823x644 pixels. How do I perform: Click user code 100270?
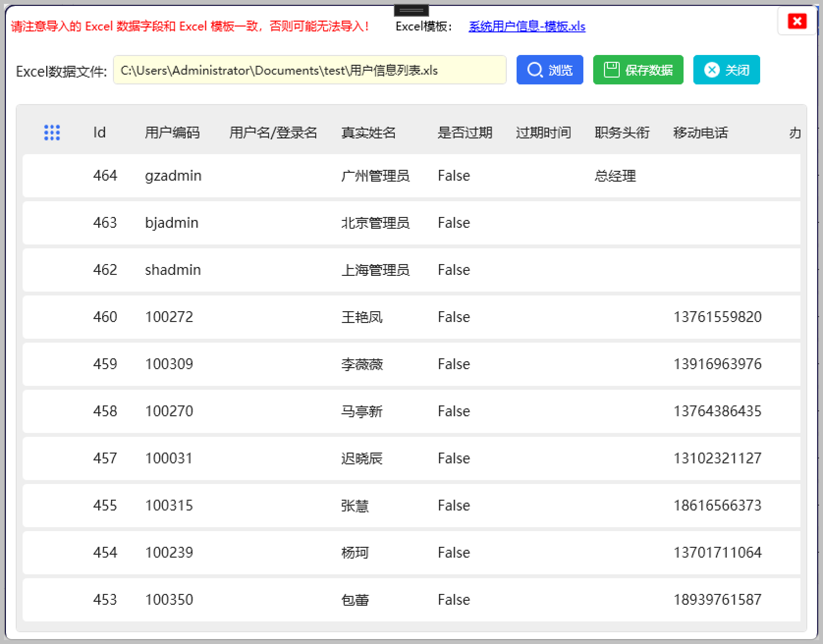coord(169,411)
